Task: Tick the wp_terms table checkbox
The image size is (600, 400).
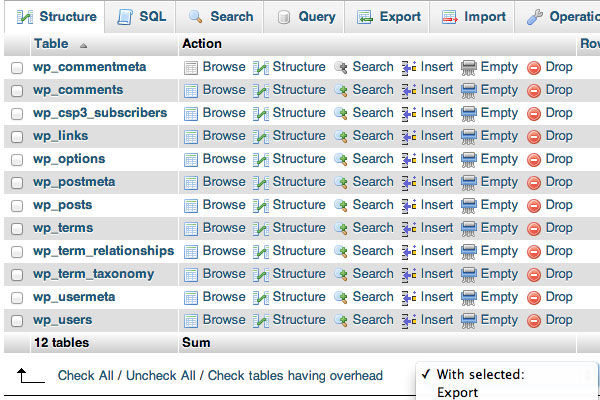Action: click(17, 229)
